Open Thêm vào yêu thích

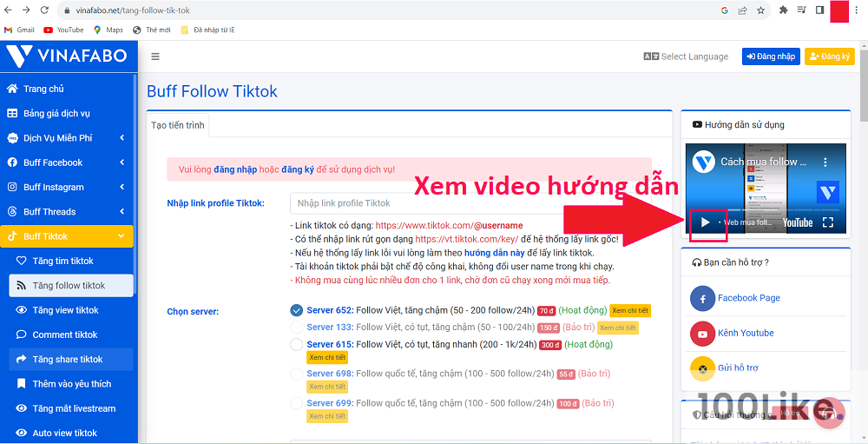pyautogui.click(x=71, y=383)
